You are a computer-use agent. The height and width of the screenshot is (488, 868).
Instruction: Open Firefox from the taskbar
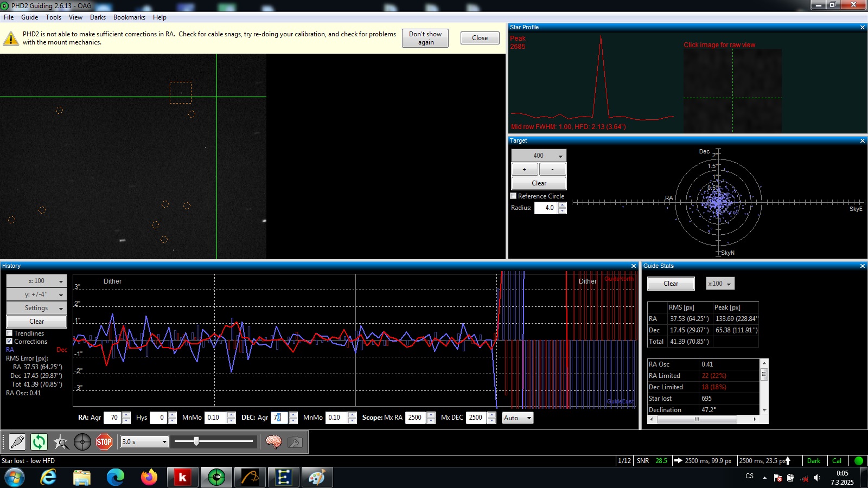click(149, 477)
